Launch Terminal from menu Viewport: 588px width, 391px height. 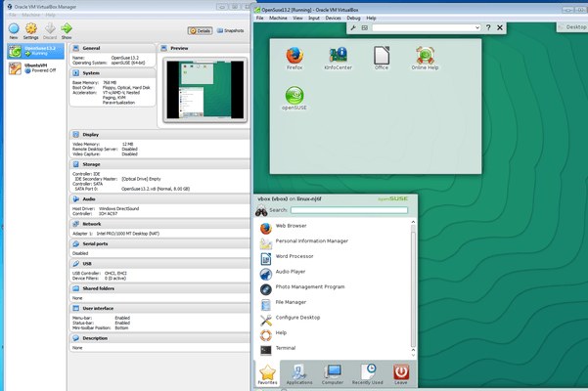(334, 349)
